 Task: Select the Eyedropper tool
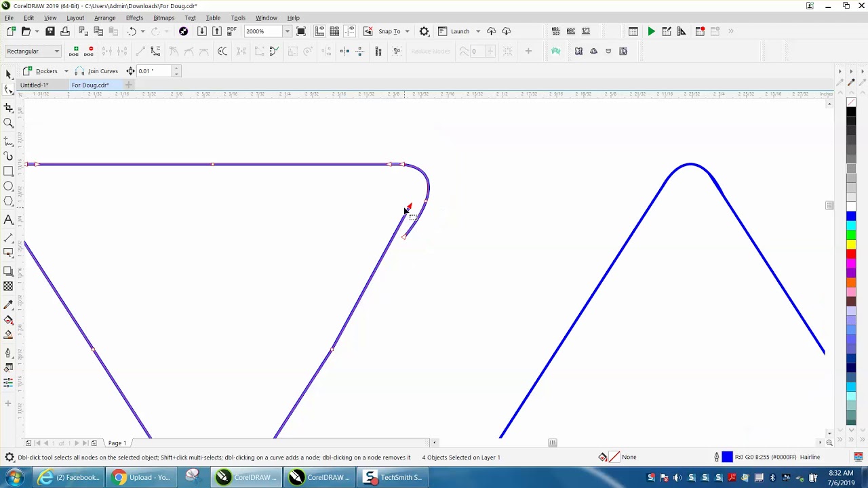tap(9, 305)
